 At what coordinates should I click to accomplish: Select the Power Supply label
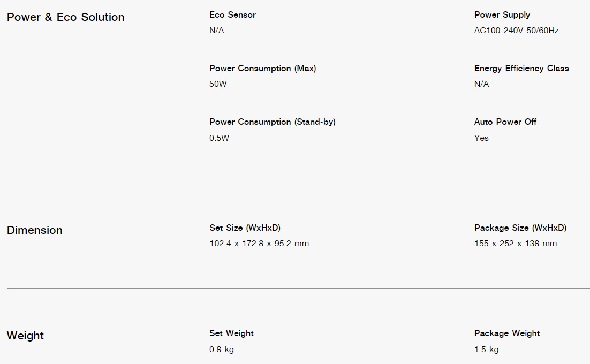(x=502, y=15)
